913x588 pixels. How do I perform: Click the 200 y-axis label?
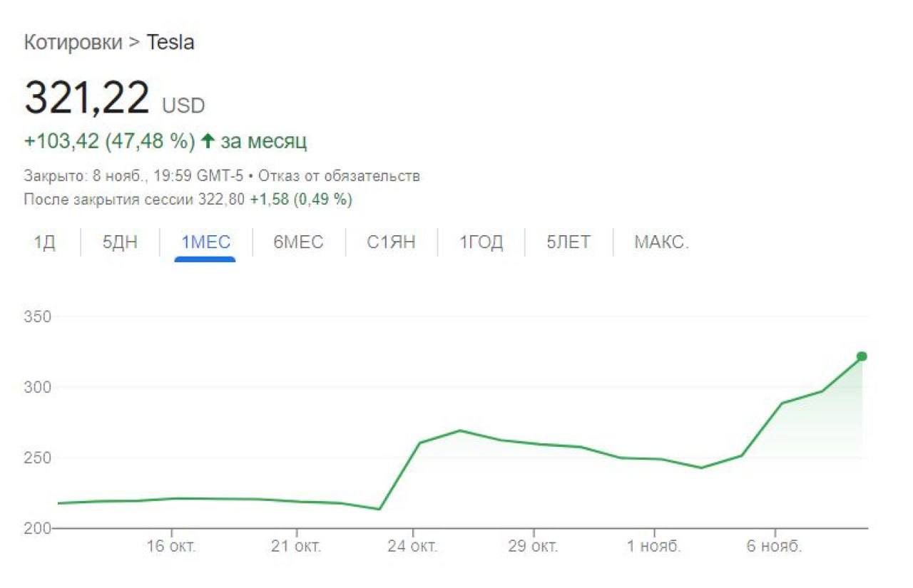pyautogui.click(x=38, y=528)
